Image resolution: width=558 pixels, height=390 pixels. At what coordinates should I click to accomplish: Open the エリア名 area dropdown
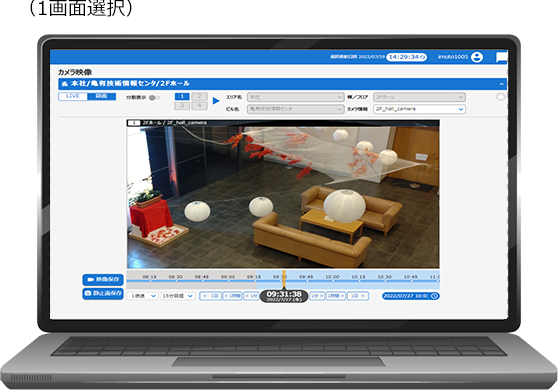point(295,97)
